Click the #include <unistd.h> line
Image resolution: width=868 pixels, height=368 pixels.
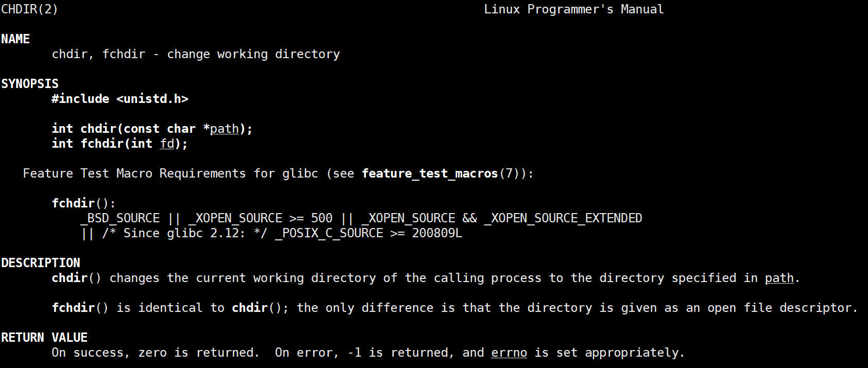coord(120,99)
